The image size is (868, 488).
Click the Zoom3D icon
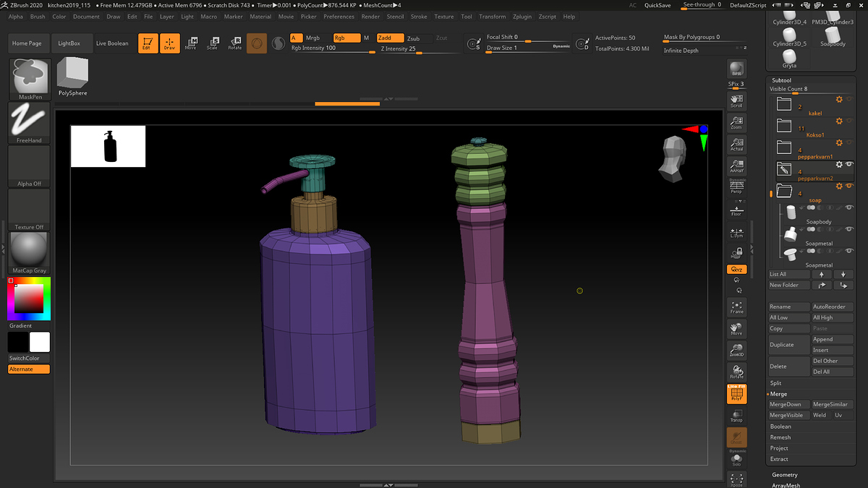(736, 351)
